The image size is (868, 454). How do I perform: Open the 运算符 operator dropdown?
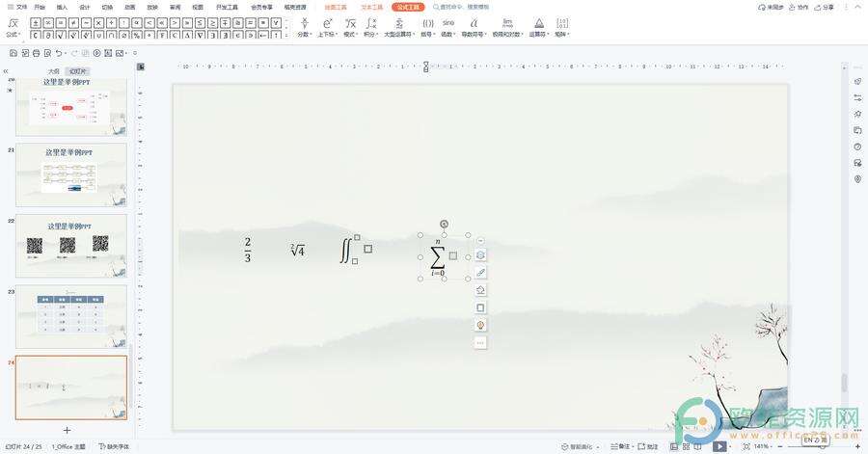pyautogui.click(x=538, y=28)
